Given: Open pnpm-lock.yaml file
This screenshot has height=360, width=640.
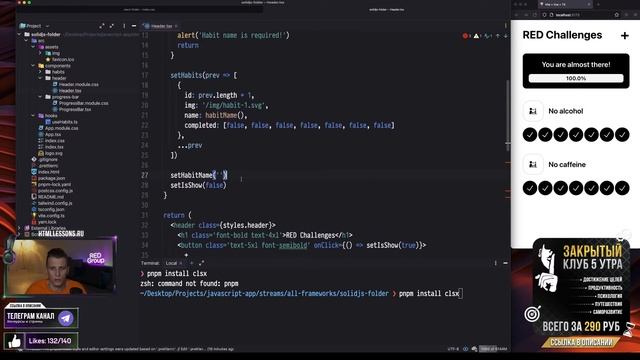Looking at the screenshot, I should pyautogui.click(x=51, y=184).
